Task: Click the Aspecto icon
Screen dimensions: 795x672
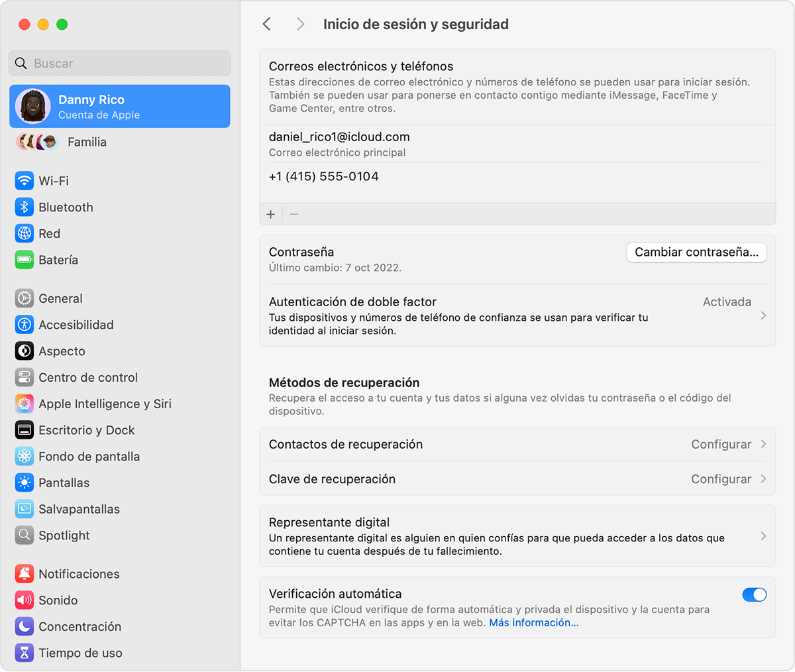Action: pos(25,351)
